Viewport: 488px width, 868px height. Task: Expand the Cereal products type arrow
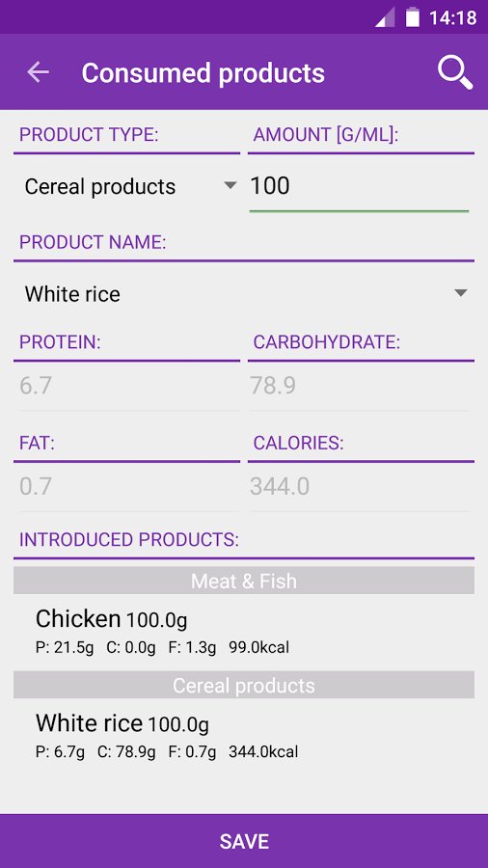tap(230, 185)
